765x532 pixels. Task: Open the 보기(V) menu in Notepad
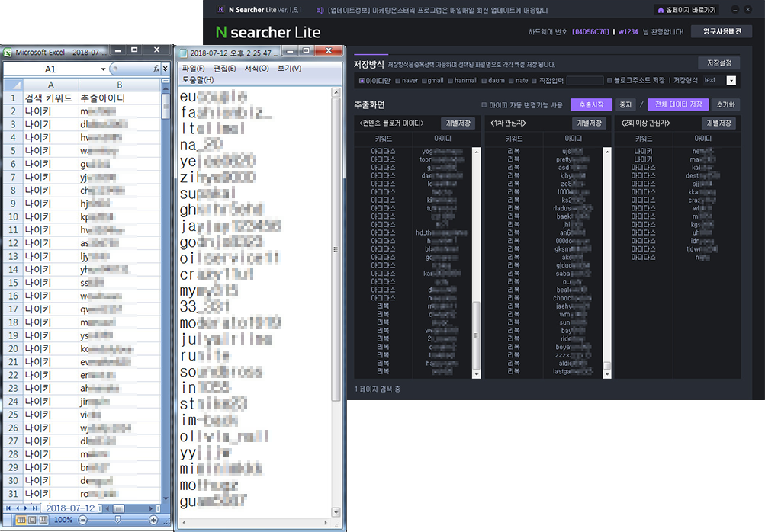[x=289, y=69]
